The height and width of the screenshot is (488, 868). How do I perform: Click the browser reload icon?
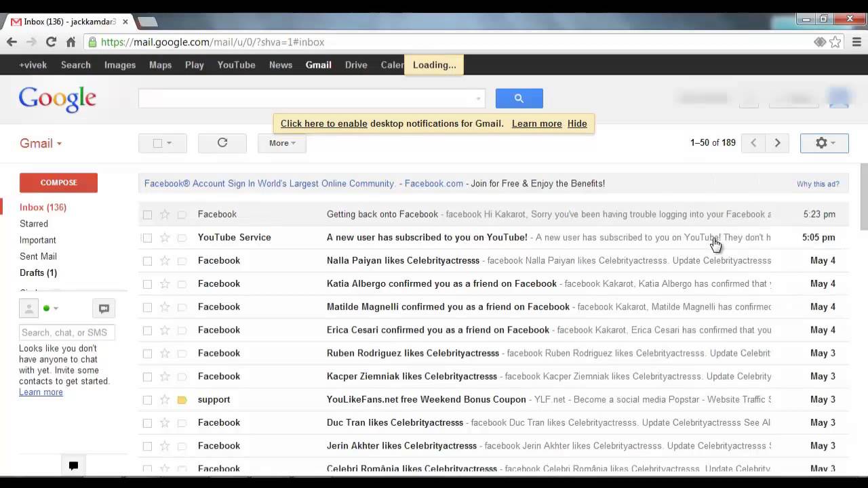(51, 42)
